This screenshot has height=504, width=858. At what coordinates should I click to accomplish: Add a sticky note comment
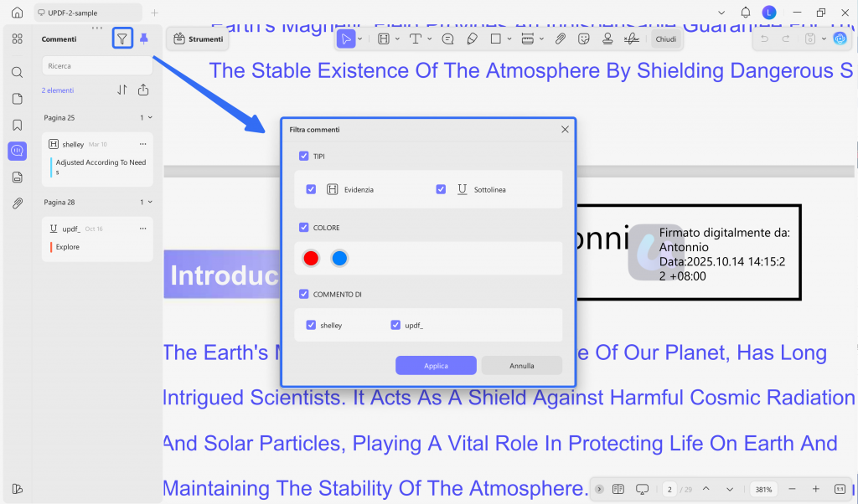tap(447, 39)
